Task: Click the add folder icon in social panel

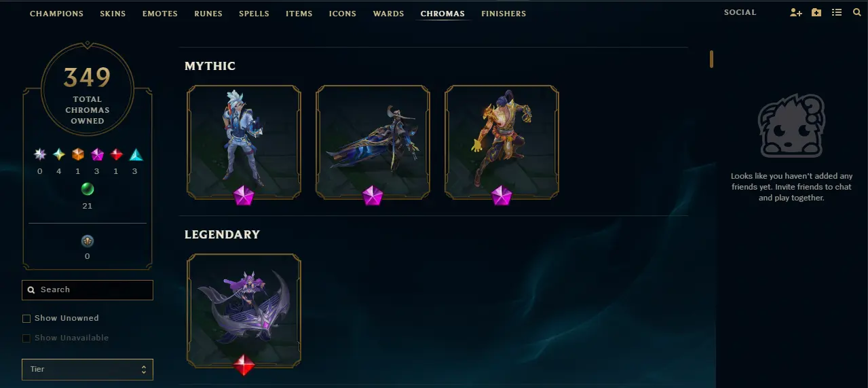Action: [816, 12]
